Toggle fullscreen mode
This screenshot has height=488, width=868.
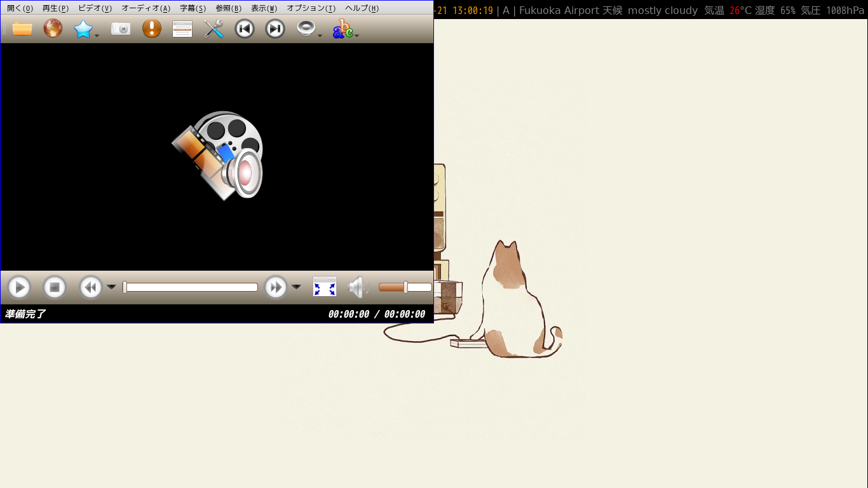coord(325,287)
